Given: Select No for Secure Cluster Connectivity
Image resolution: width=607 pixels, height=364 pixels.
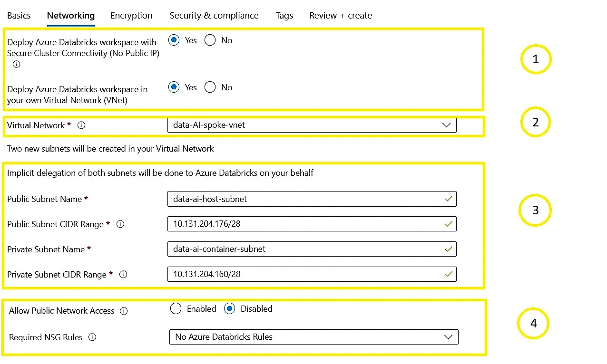Looking at the screenshot, I should tap(210, 40).
